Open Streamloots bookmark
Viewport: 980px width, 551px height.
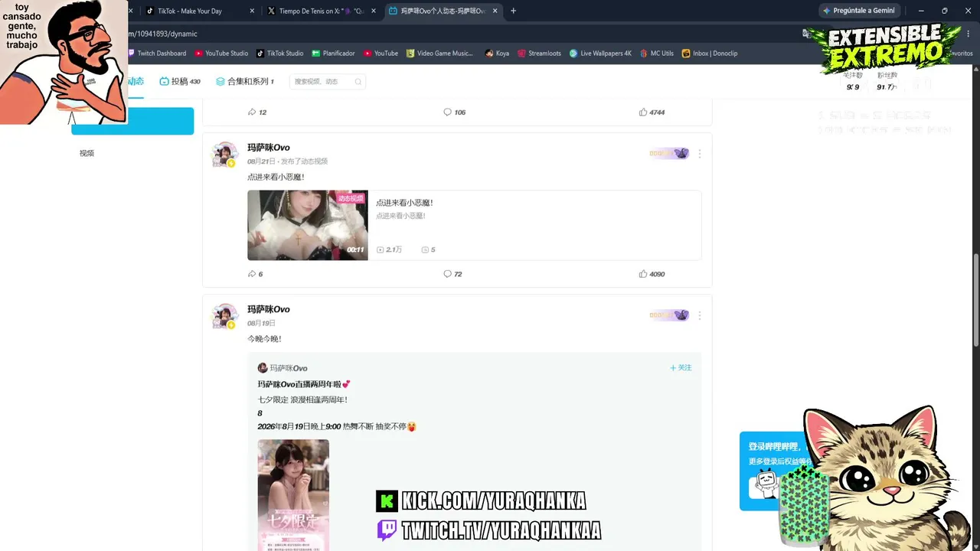[539, 54]
